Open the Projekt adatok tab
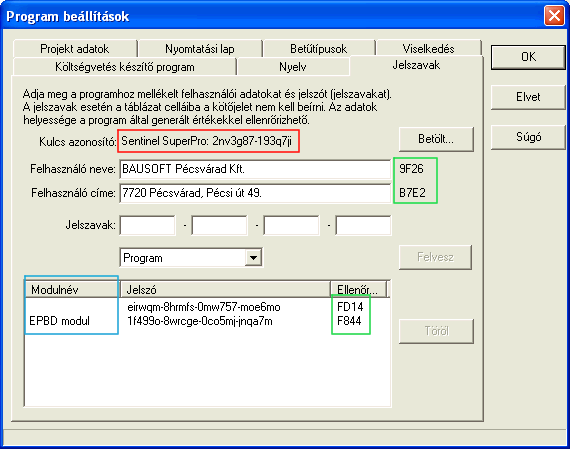 pos(75,49)
